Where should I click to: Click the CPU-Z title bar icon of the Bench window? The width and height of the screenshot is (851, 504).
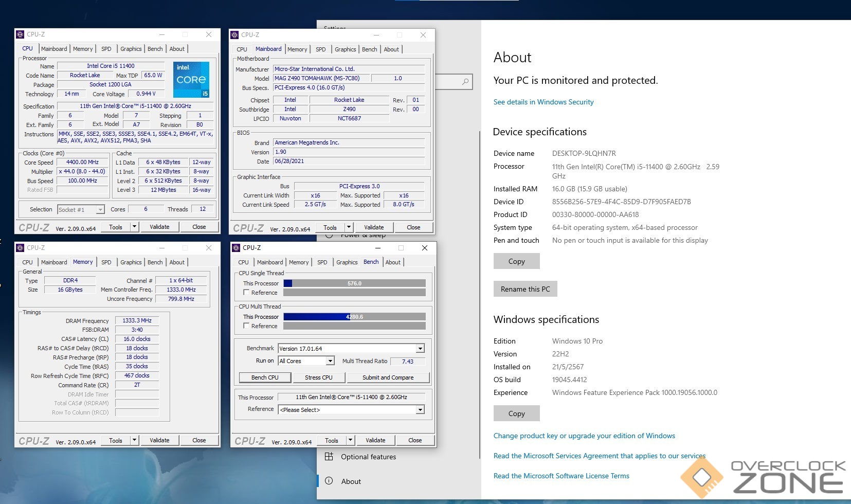click(x=237, y=248)
